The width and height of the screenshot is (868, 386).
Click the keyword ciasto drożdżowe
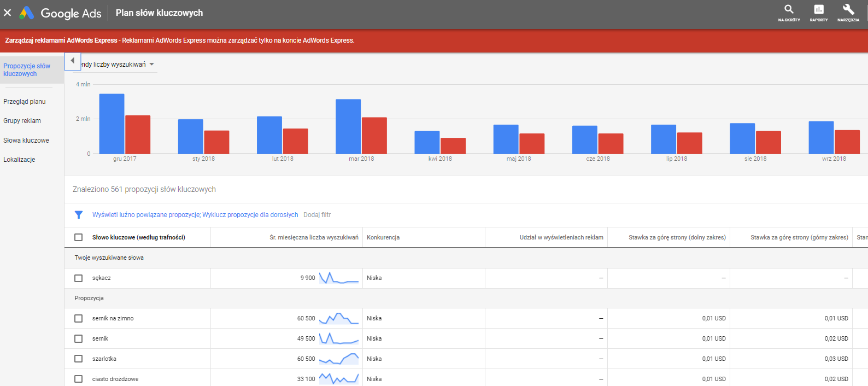coord(115,379)
